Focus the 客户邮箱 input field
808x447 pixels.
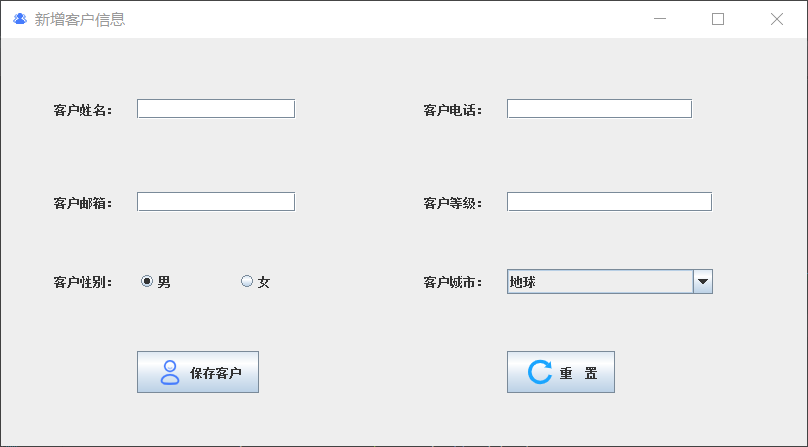(x=215, y=202)
